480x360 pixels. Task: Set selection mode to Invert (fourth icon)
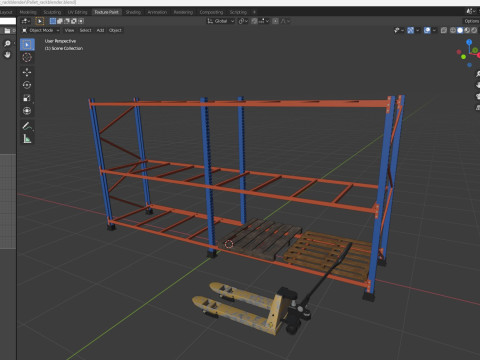pyautogui.click(x=74, y=21)
